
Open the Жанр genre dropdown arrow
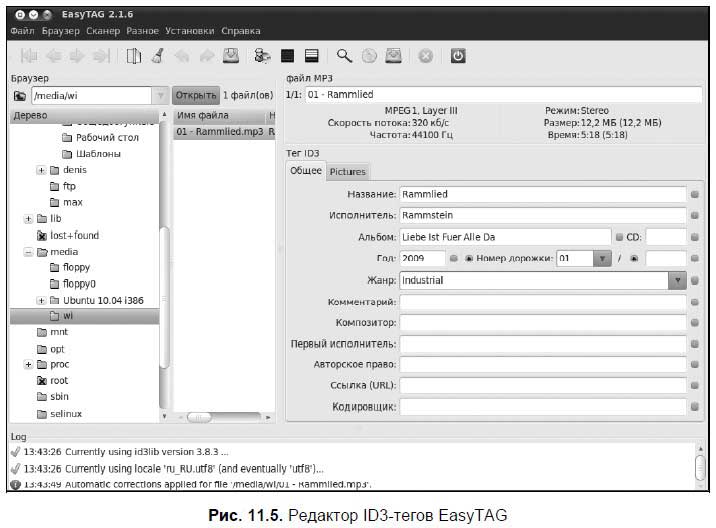(x=677, y=280)
